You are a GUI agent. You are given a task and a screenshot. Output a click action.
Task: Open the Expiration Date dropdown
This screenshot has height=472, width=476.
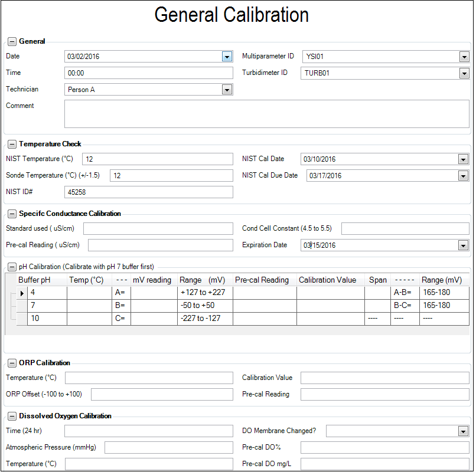point(464,245)
